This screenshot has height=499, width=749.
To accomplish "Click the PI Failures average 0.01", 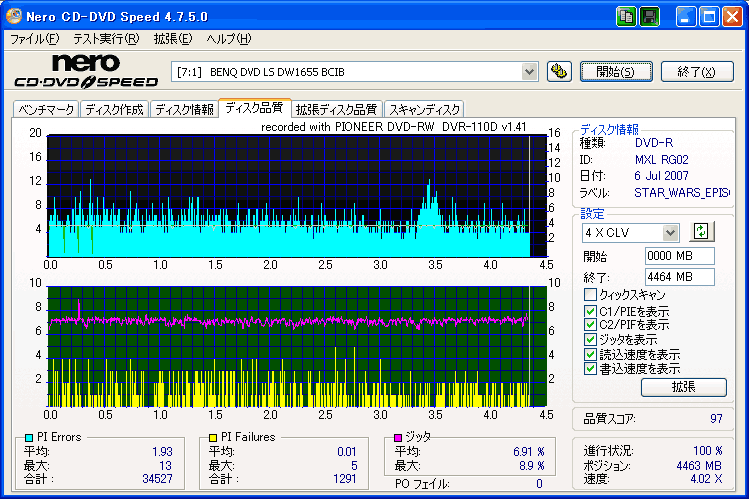I will [347, 452].
